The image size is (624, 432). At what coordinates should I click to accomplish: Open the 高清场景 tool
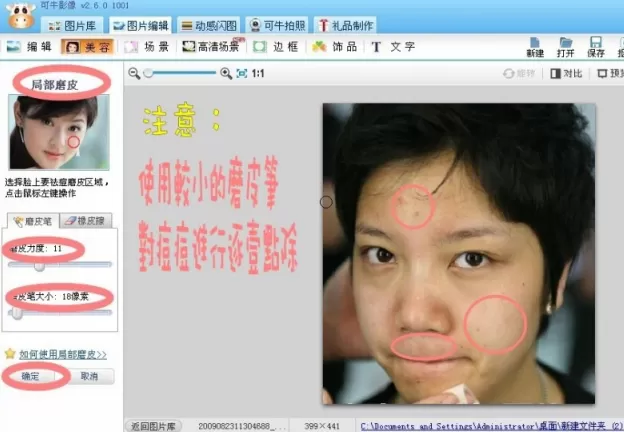(x=211, y=47)
